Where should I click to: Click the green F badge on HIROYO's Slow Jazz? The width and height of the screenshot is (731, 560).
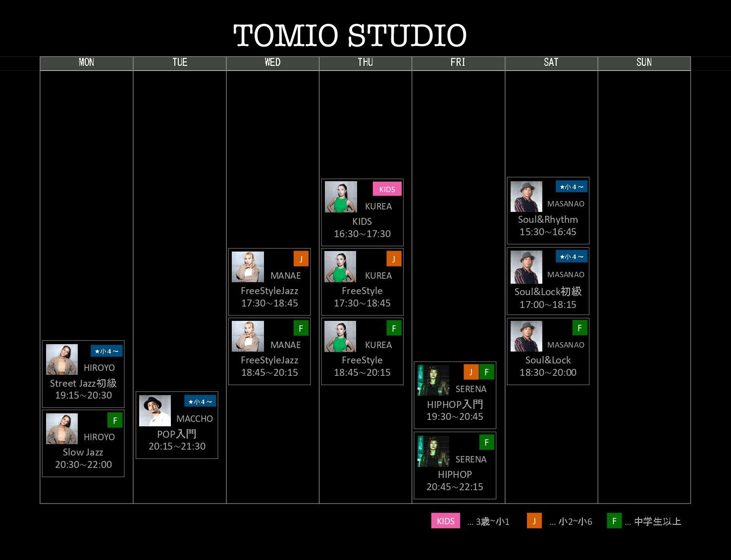tap(114, 420)
